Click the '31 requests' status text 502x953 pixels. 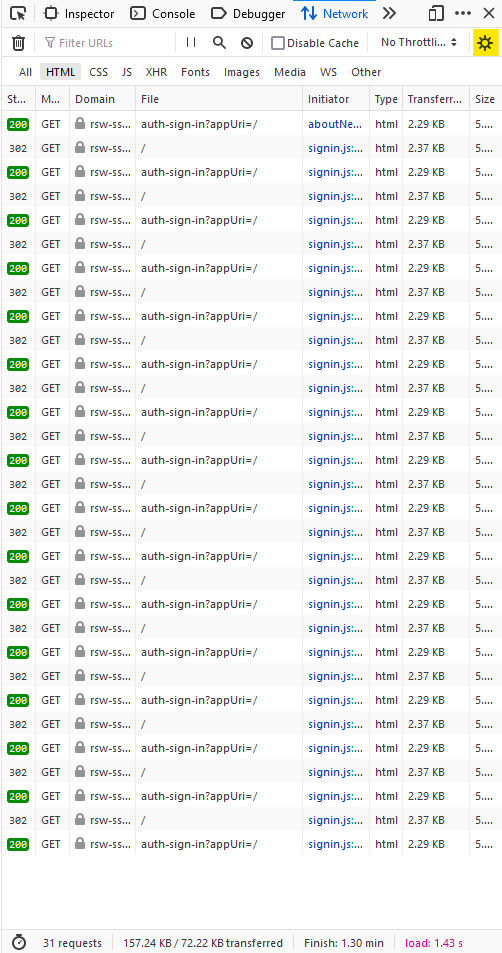pyautogui.click(x=72, y=943)
